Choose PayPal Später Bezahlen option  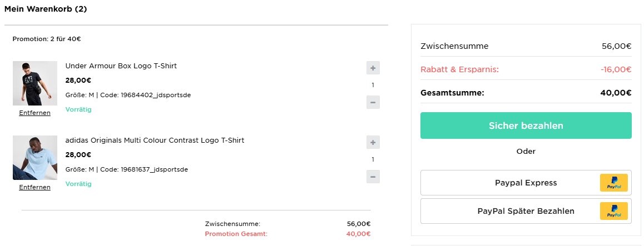[x=526, y=211]
